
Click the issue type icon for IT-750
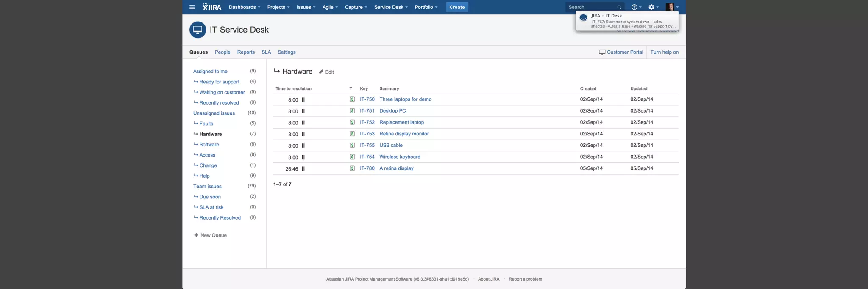[x=352, y=99]
